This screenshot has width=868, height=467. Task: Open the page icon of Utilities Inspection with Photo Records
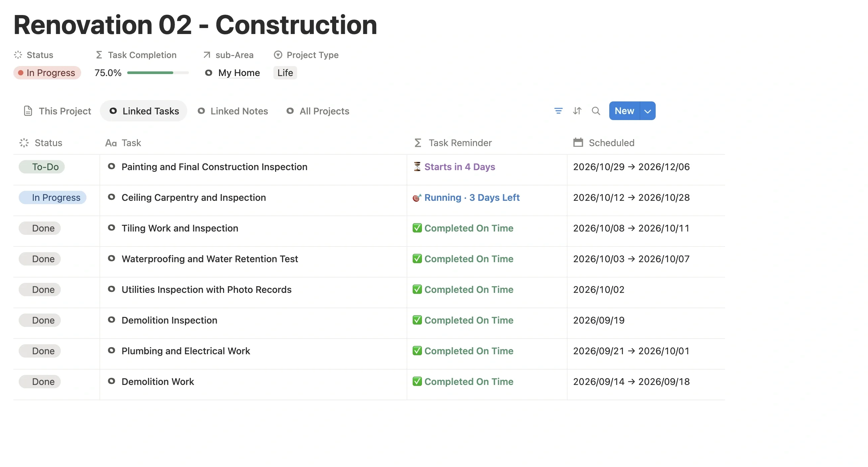click(x=112, y=289)
